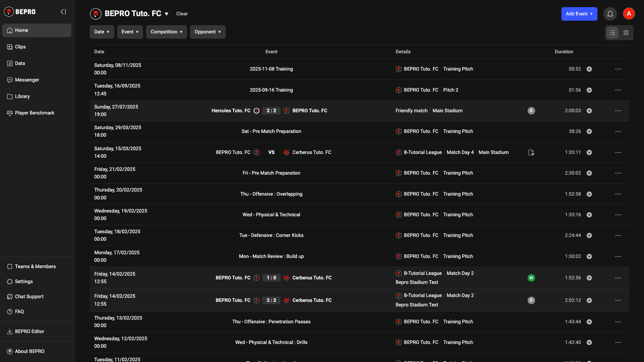Open Data in the sidebar
The height and width of the screenshot is (362, 644).
37,63
